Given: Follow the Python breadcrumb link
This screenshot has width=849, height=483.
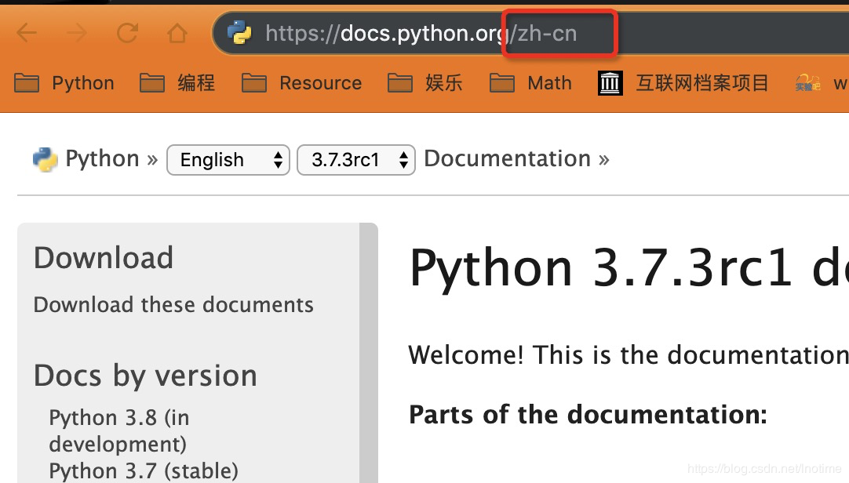Looking at the screenshot, I should (102, 159).
